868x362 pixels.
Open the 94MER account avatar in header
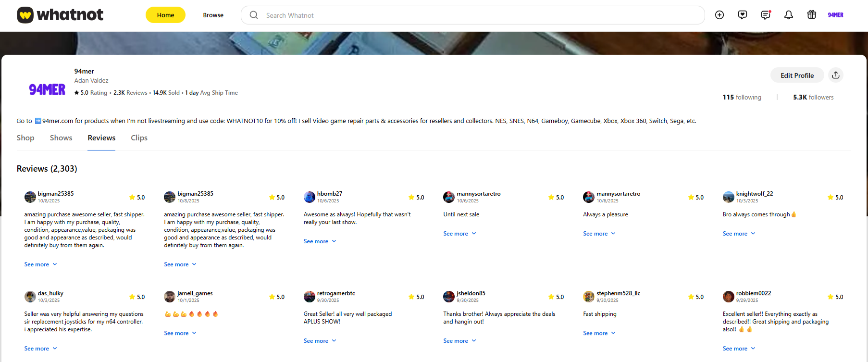[835, 15]
